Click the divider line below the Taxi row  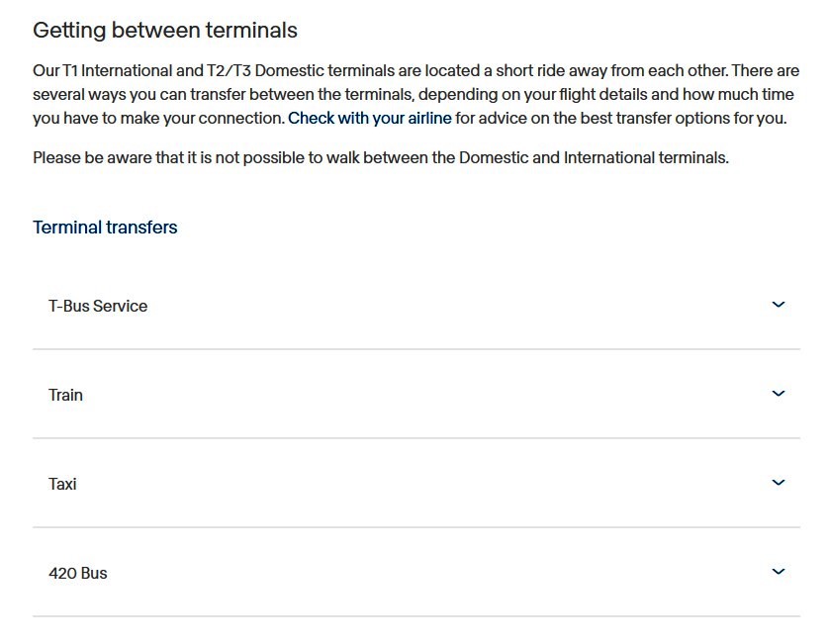[x=416, y=526]
